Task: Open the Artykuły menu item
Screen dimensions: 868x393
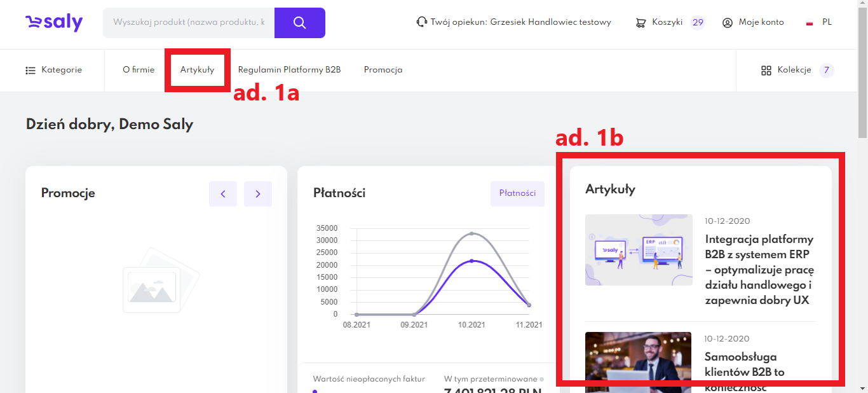Action: click(x=197, y=70)
